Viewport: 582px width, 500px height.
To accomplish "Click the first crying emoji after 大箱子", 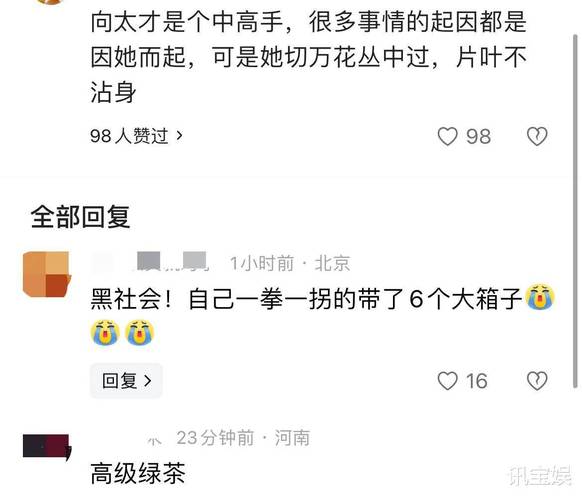I will (540, 297).
